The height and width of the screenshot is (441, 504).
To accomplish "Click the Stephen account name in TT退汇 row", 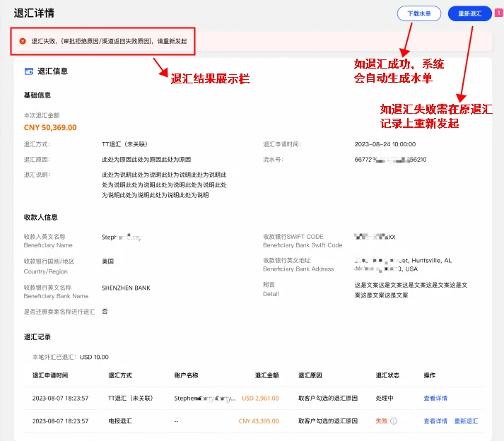I will click(x=205, y=399).
